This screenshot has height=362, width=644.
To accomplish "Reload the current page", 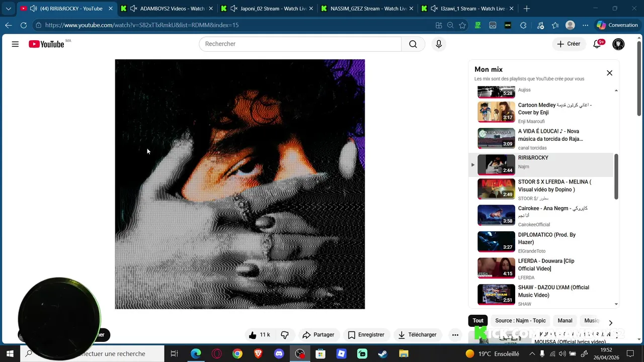I will coord(24,25).
